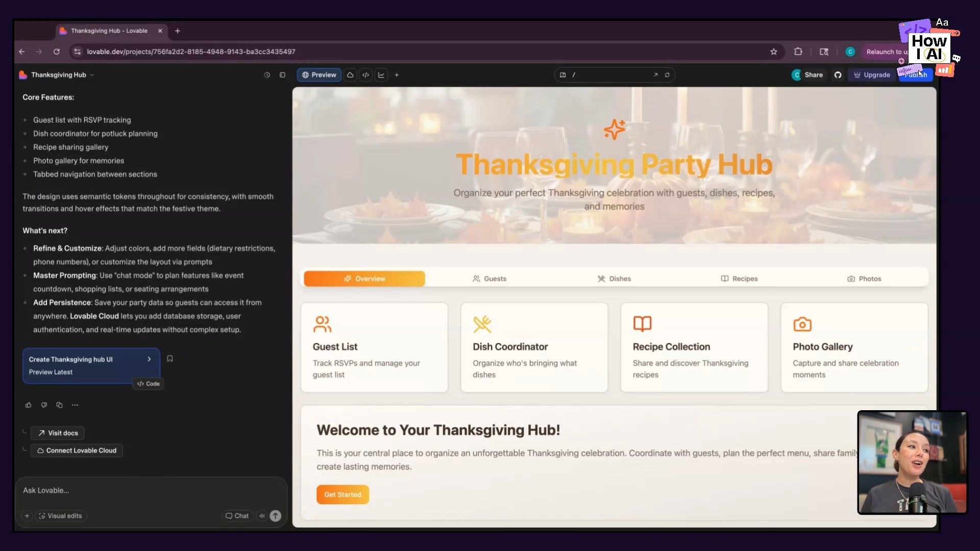Open the Guest List card
This screenshot has width=980, height=551.
374,347
